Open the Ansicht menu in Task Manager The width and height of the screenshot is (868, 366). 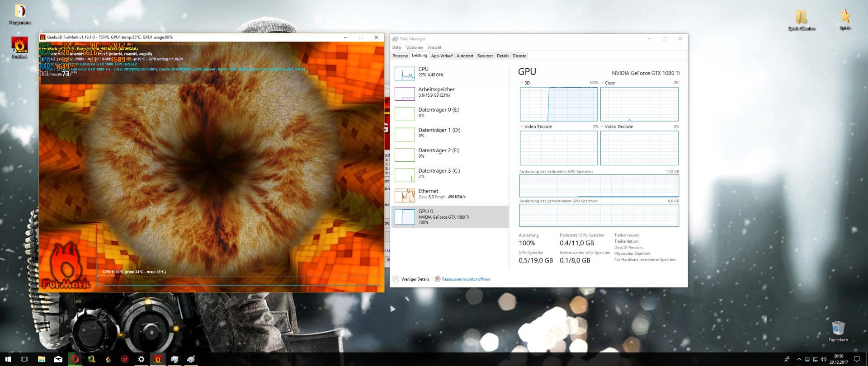[434, 47]
